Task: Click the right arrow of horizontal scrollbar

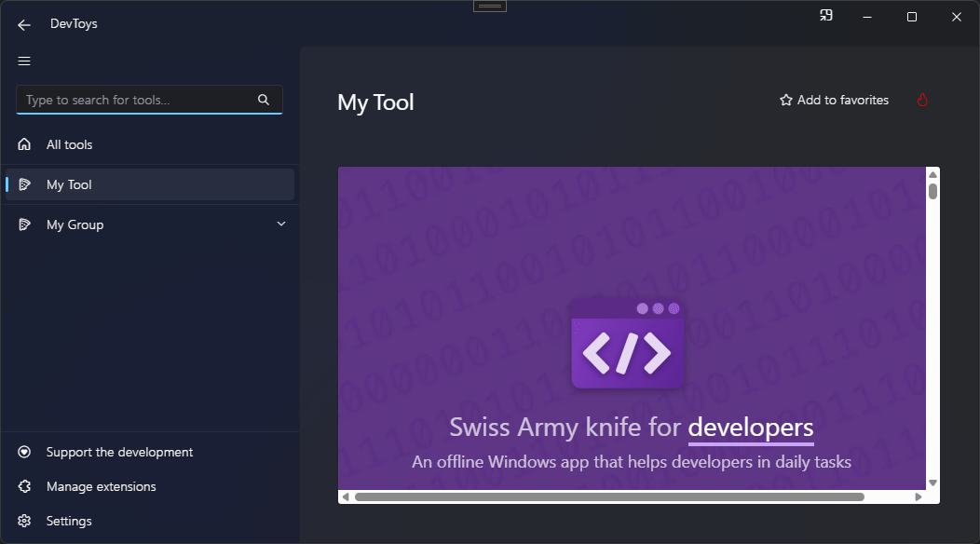Action: pos(919,497)
